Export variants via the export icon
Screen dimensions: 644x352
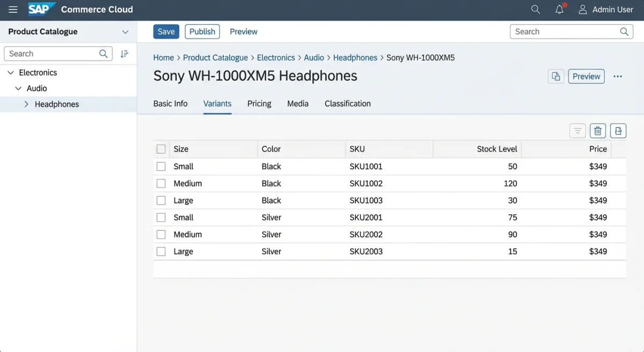tap(618, 130)
